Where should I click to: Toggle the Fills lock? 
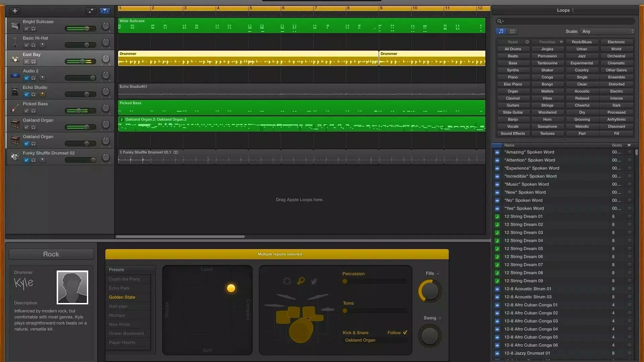pyautogui.click(x=438, y=274)
